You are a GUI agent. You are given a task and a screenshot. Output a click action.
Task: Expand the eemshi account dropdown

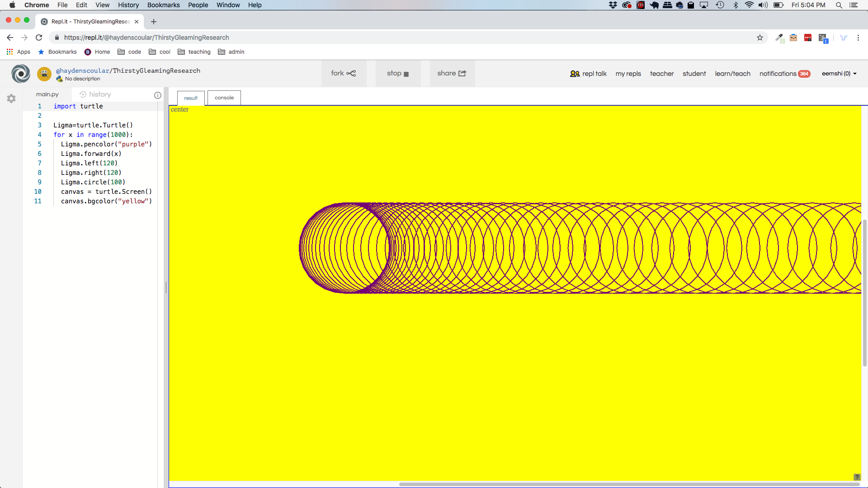839,74
